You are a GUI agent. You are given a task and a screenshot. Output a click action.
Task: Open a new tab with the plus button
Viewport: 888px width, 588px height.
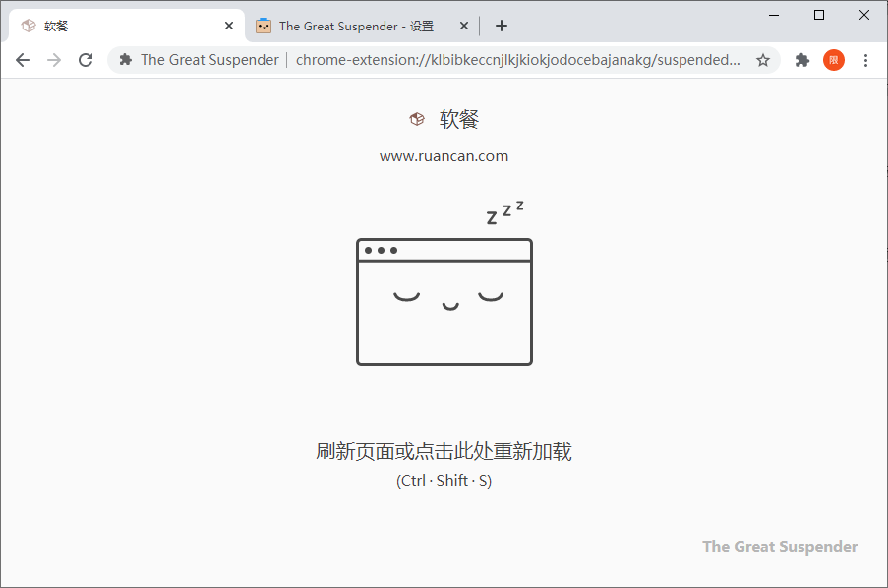[502, 26]
